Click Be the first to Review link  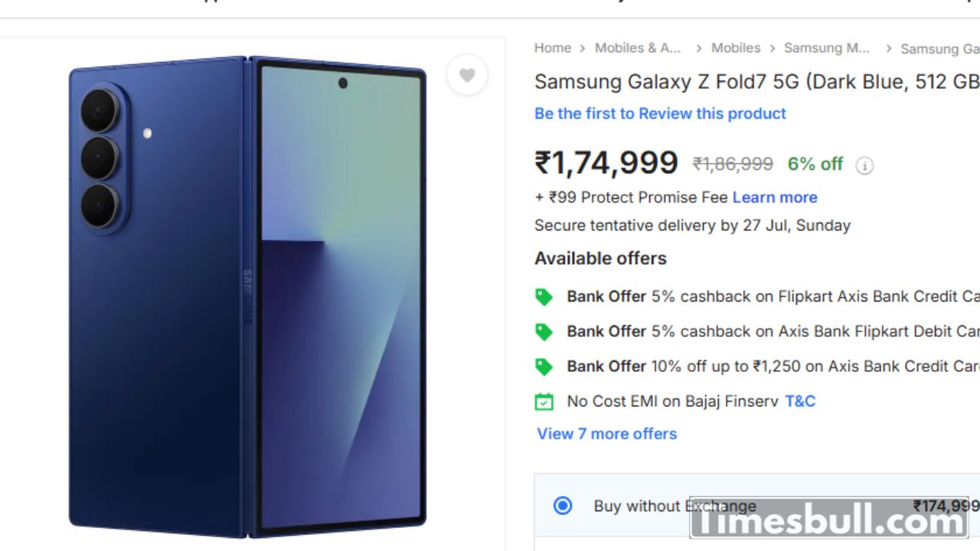pos(660,113)
